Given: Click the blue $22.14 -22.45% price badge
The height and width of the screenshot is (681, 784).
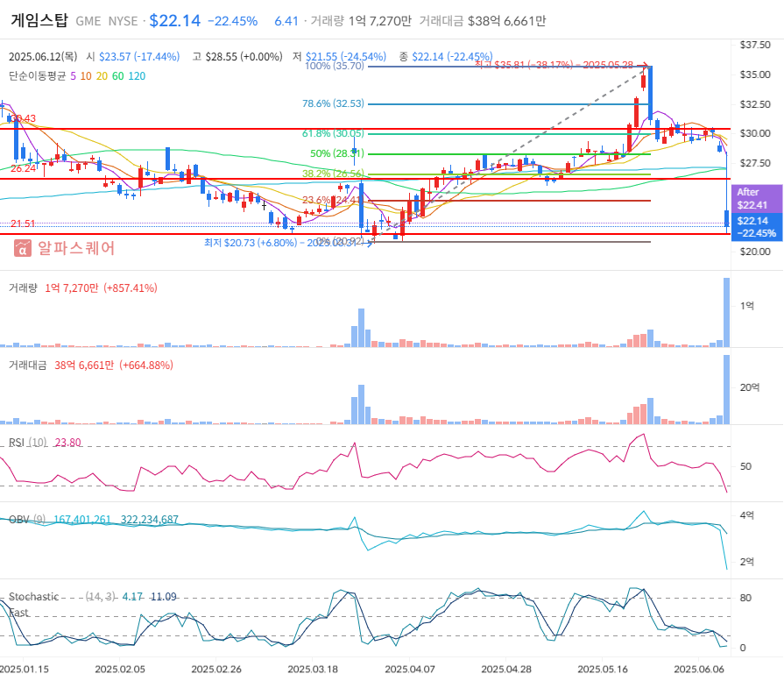Looking at the screenshot, I should click(757, 227).
